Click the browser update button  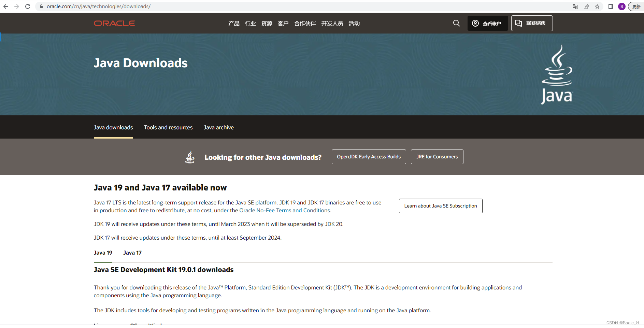click(636, 6)
